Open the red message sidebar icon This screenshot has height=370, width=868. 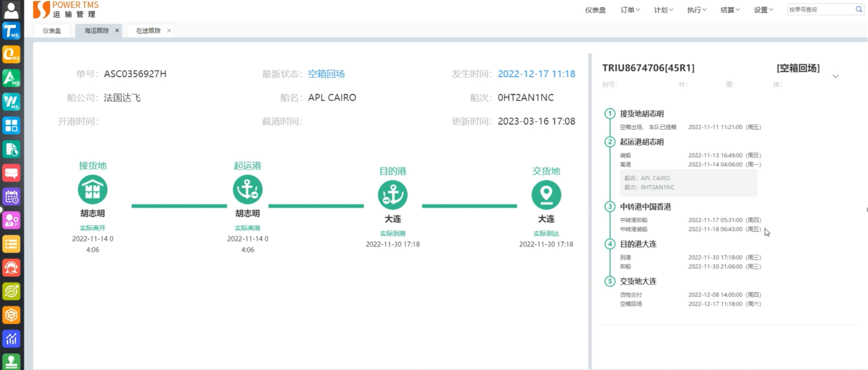(11, 173)
